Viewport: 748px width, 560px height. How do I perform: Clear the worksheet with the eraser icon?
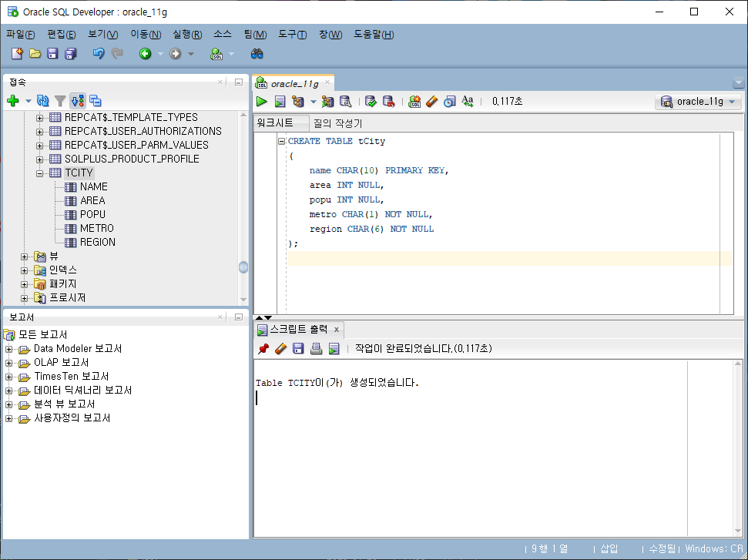click(431, 101)
